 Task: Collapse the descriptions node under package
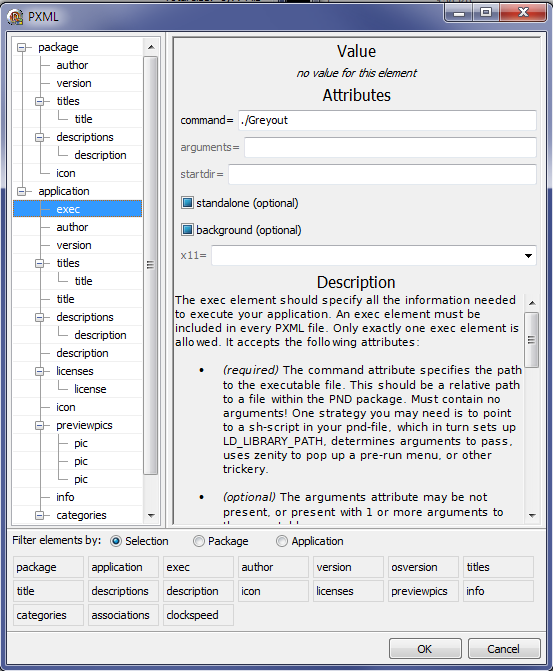[x=39, y=137]
